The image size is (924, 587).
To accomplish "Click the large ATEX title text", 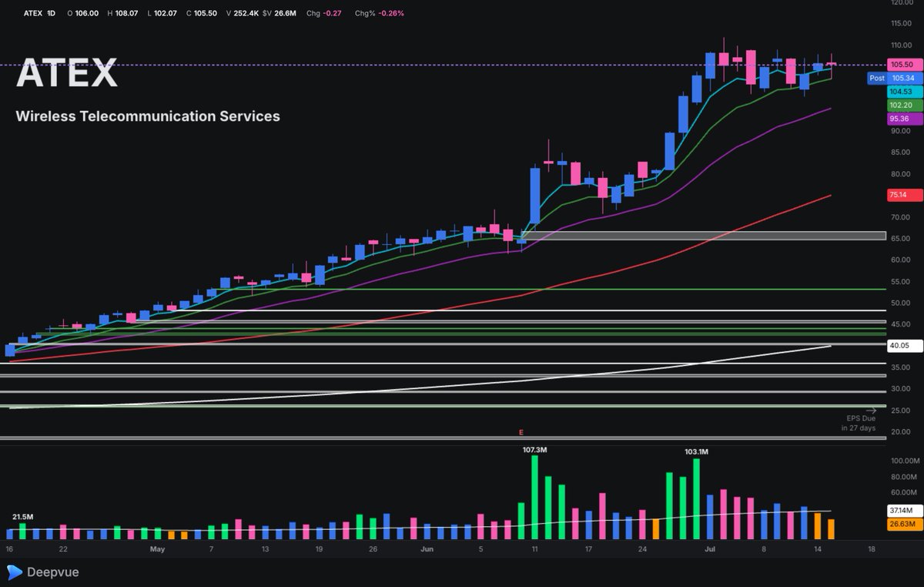I will click(67, 73).
